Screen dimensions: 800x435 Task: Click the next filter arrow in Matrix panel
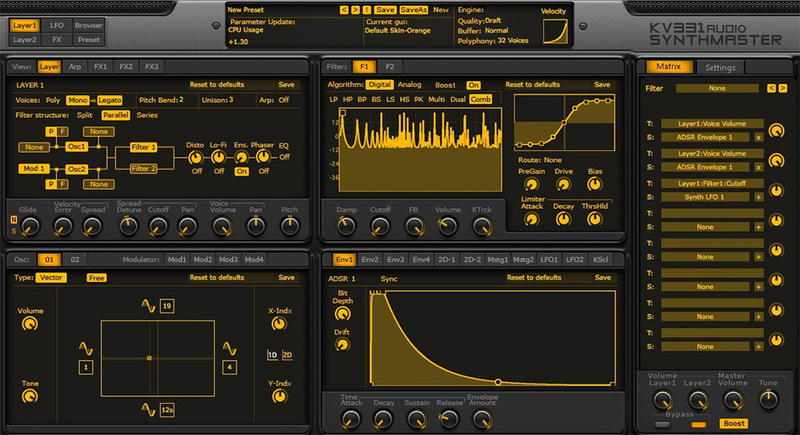click(x=783, y=88)
